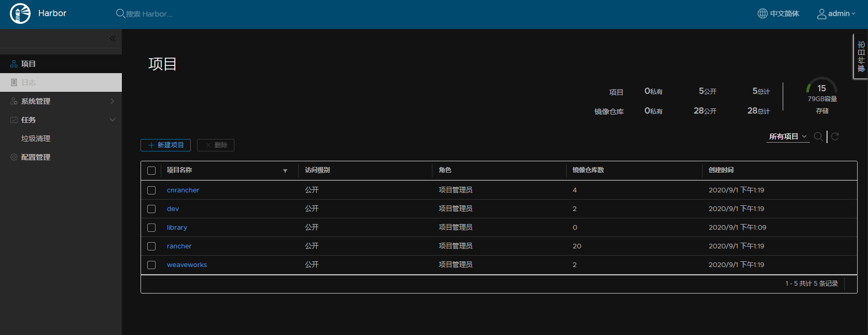Sort by 角色 column header
Viewport: 868px width, 335px height.
coord(445,170)
